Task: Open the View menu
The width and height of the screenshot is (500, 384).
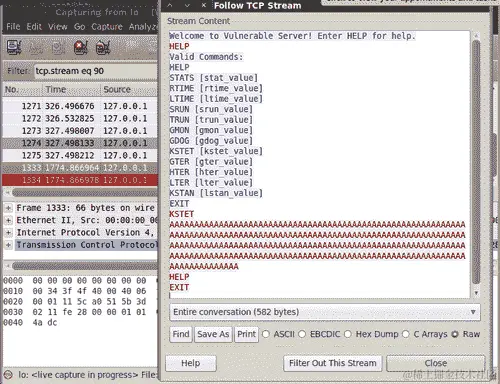Action: coord(57,27)
